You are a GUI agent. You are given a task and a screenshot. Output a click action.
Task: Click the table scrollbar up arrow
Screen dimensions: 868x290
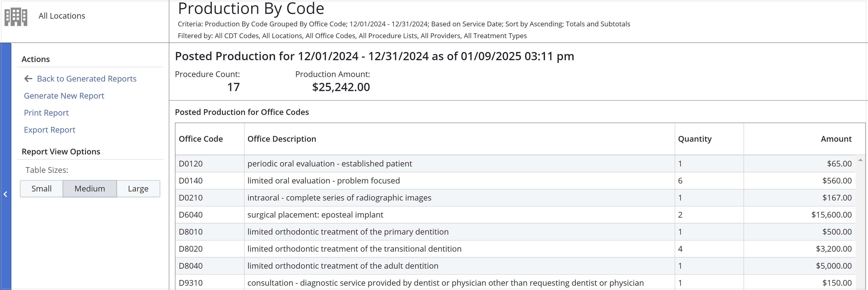[860, 160]
